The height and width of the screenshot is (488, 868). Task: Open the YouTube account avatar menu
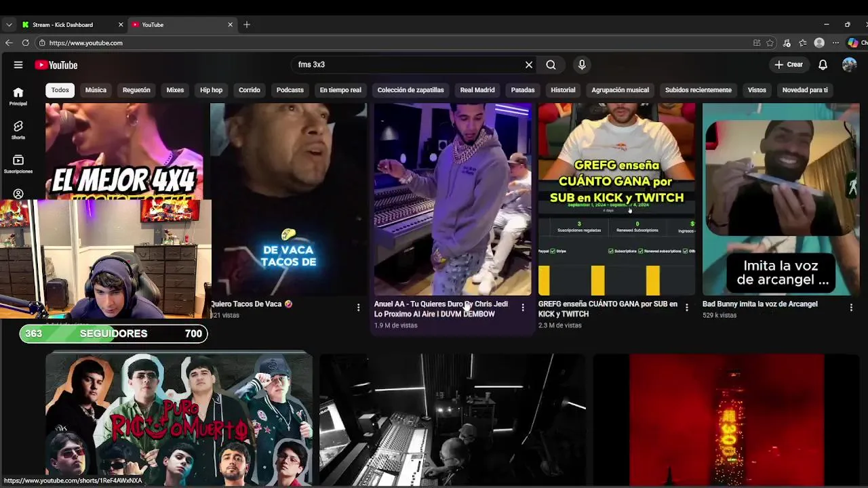tap(849, 64)
